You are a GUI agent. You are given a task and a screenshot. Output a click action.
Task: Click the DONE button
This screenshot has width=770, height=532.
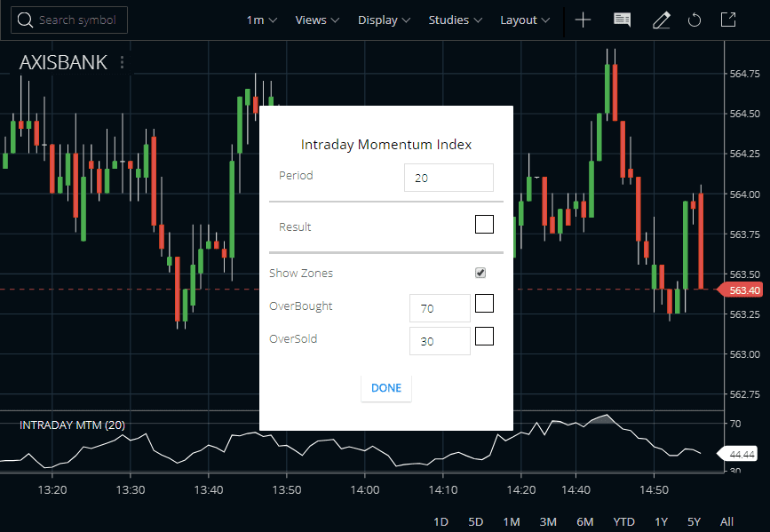385,388
